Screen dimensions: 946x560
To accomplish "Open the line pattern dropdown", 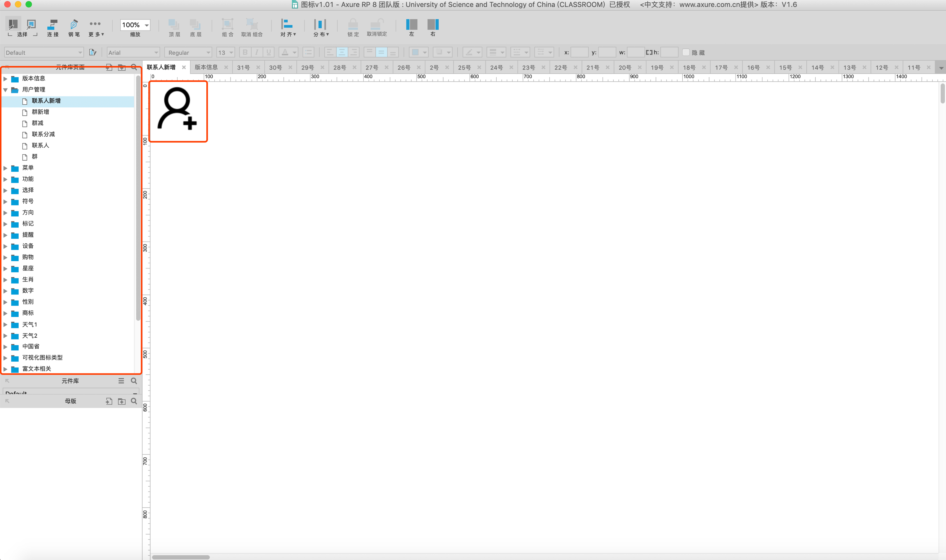I will (x=520, y=52).
